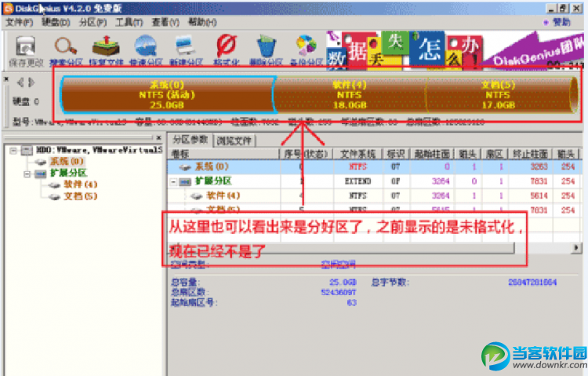Select the 软件(4) NTFS 18.0GB partition bar
The height and width of the screenshot is (376, 588).
coord(350,95)
